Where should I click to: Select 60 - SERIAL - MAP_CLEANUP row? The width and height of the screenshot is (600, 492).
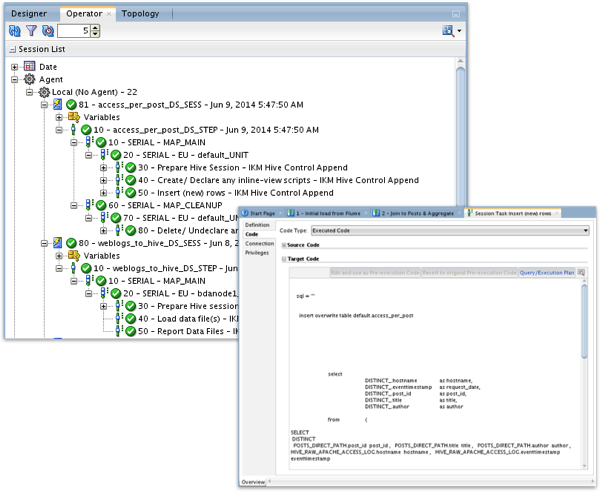point(165,205)
